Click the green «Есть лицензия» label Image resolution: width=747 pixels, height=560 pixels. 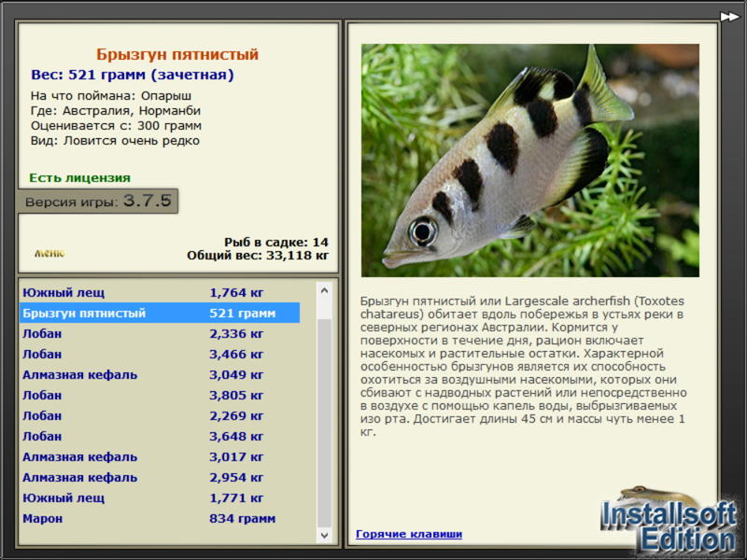tap(80, 177)
